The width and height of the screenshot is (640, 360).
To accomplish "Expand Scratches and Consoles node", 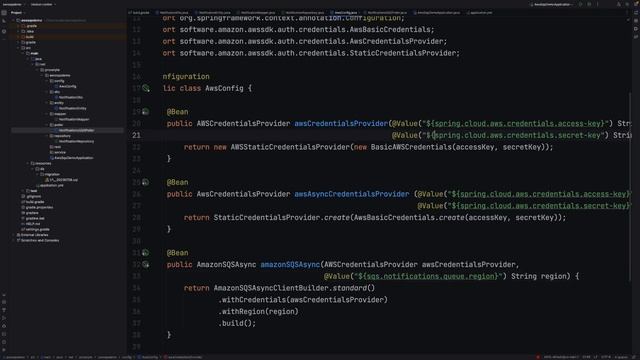I will [x=14, y=240].
